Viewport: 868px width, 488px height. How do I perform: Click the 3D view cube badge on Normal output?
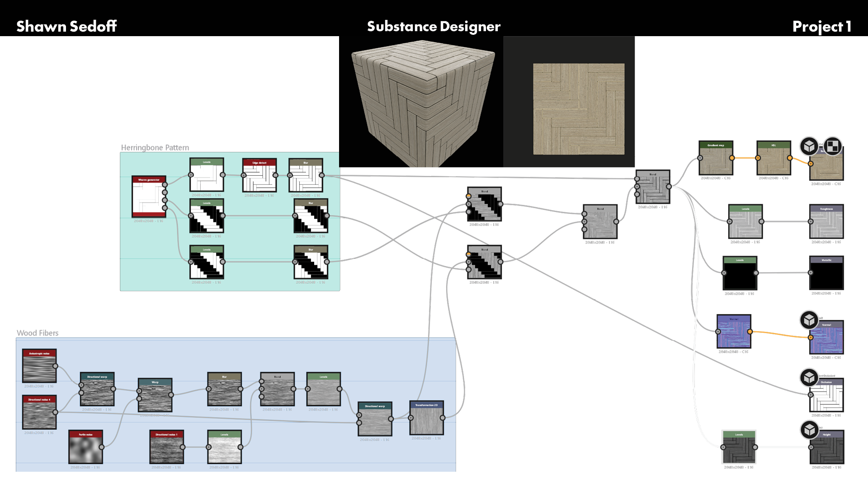pos(809,320)
